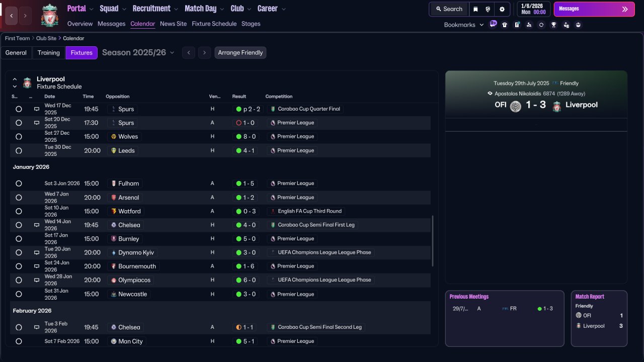The width and height of the screenshot is (644, 362).
Task: Go to the next season with the right arrow
Action: pos(204,53)
